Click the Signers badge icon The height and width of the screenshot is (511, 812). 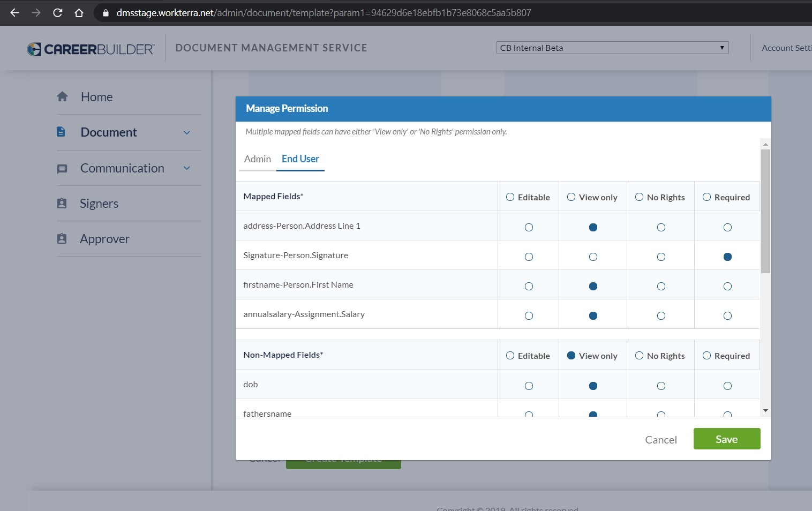(x=62, y=203)
